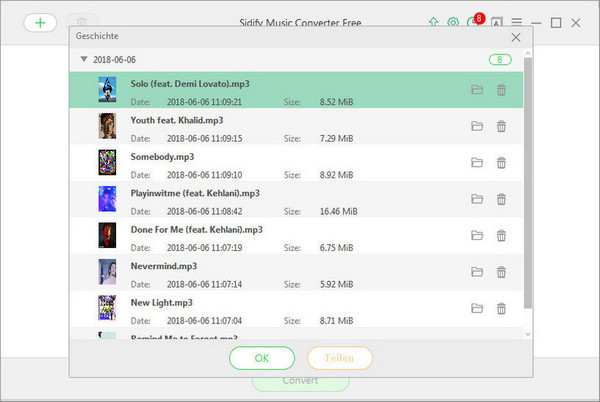Click the green plus add music button
The height and width of the screenshot is (402, 600).
pos(40,23)
